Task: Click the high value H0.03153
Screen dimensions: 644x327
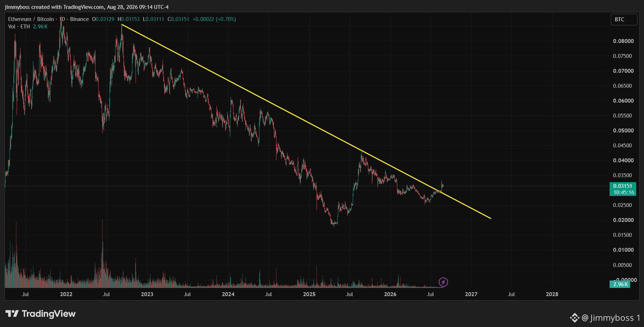Action: [x=128, y=19]
